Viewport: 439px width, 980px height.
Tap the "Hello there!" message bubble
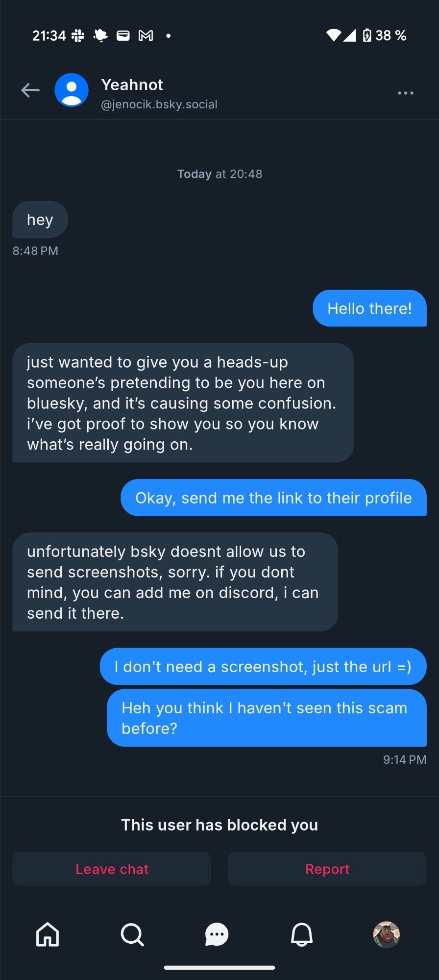[x=369, y=308]
